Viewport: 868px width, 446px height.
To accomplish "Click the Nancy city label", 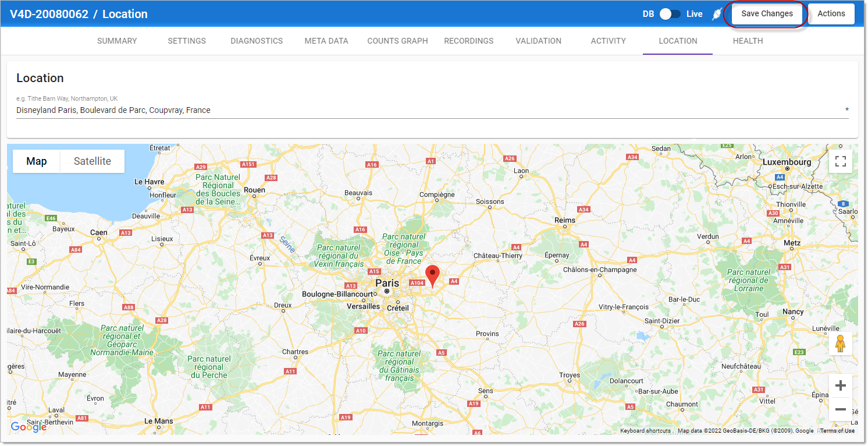I will (x=793, y=312).
